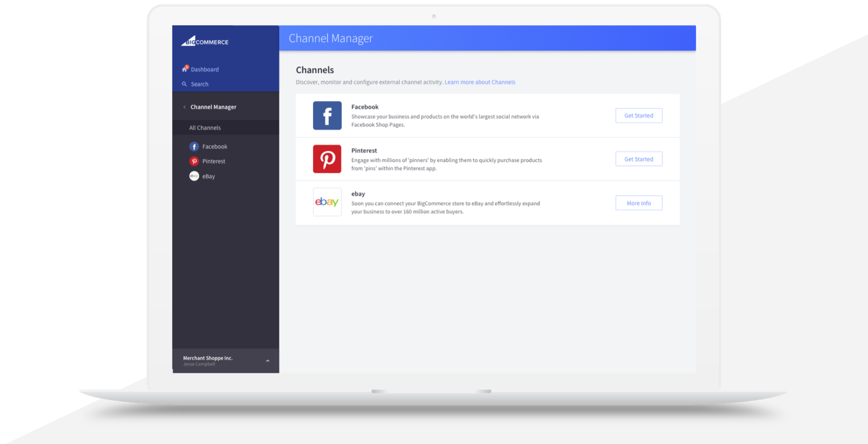Image resolution: width=868 pixels, height=444 pixels.
Task: Click the large eBay channel logo
Action: pos(328,202)
